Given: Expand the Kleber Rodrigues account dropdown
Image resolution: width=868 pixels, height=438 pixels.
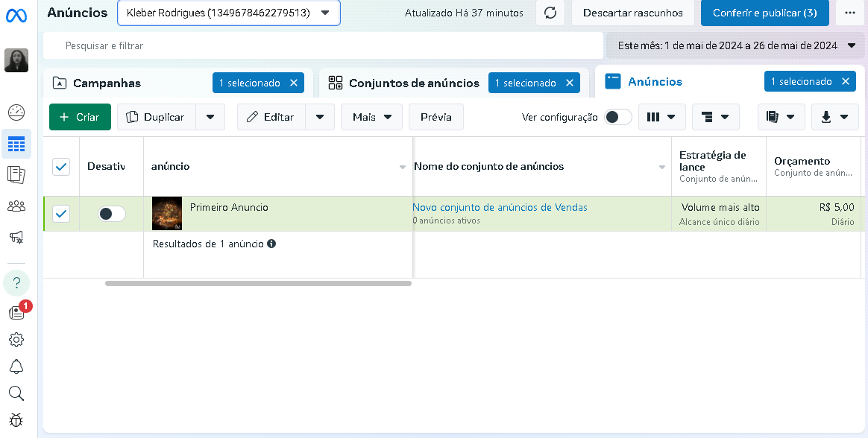Looking at the screenshot, I should click(229, 13).
